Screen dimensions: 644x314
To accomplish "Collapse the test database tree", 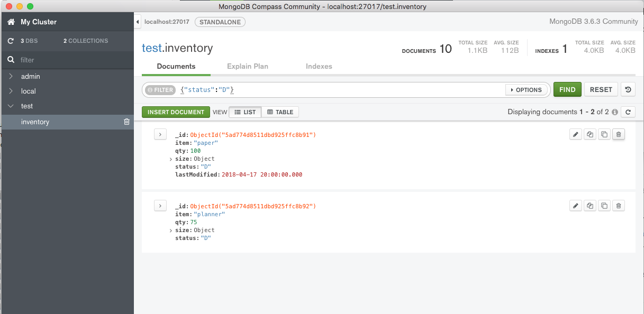I will coord(12,106).
